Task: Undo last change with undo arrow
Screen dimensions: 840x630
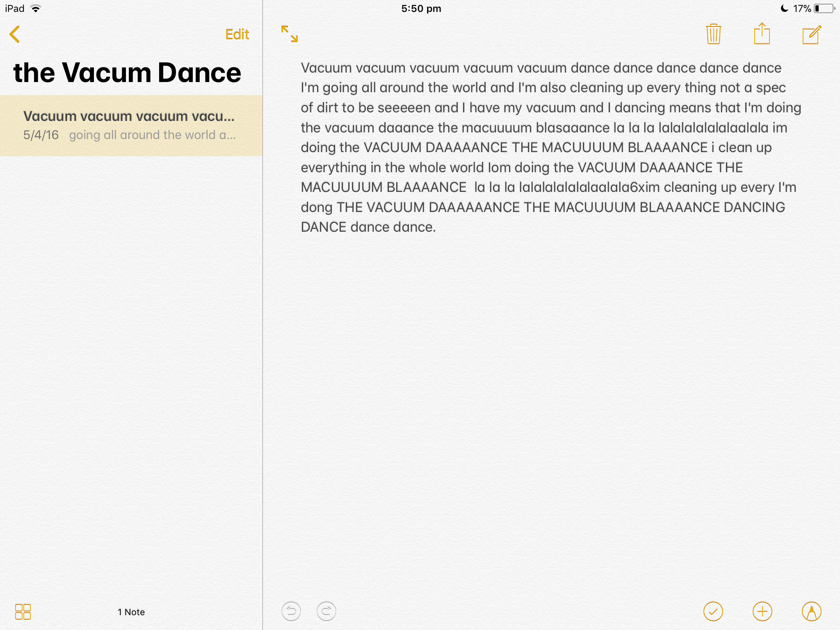Action: (291, 612)
